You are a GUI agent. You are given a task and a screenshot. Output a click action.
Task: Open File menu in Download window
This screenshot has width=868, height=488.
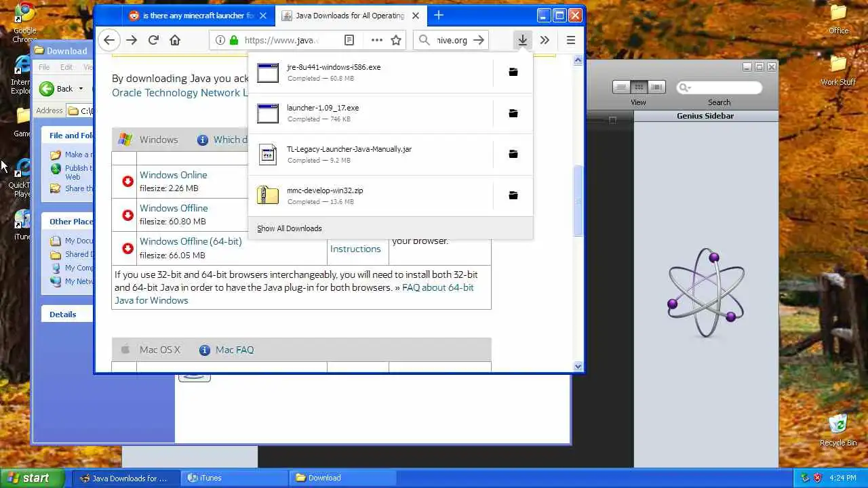click(44, 67)
